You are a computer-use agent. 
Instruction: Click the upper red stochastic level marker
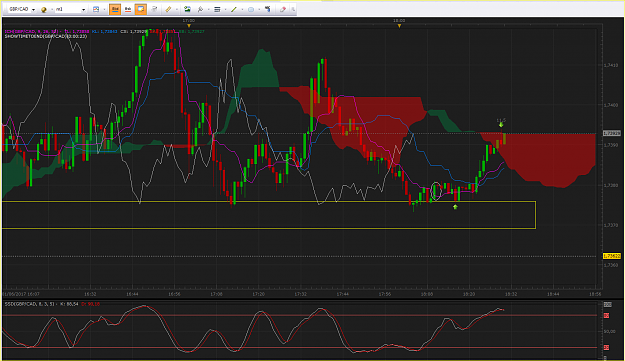[606, 316]
